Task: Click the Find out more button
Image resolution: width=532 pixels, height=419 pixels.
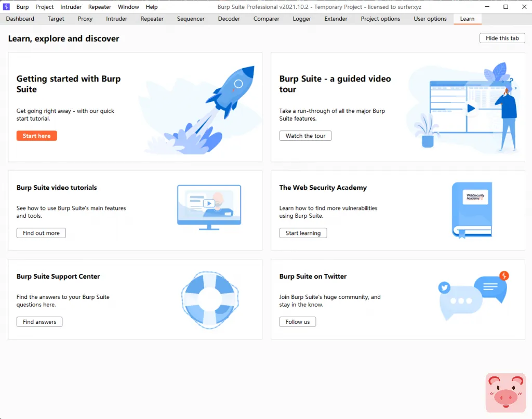Action: (x=41, y=233)
